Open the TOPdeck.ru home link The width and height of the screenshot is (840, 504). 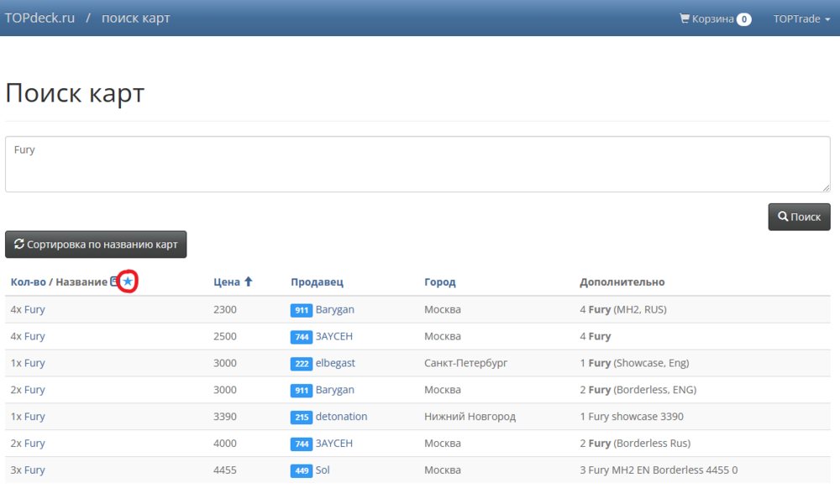click(x=39, y=18)
